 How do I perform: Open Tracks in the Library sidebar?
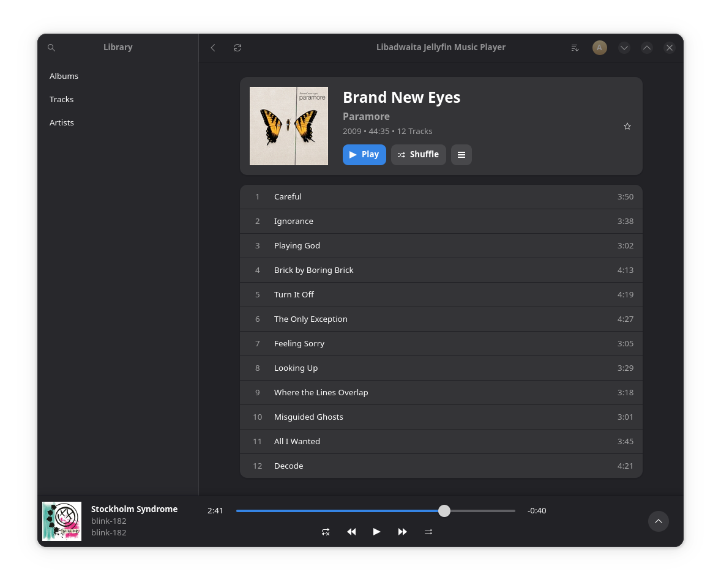62,99
